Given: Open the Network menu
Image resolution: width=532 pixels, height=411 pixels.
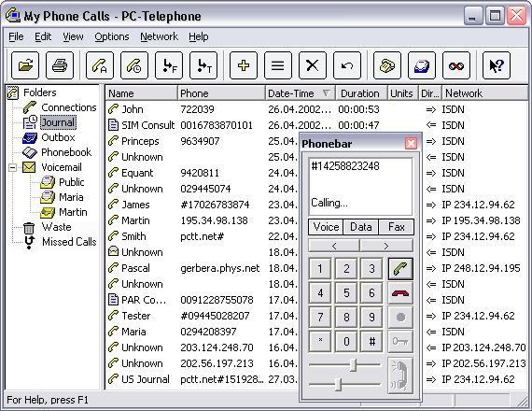Looking at the screenshot, I should click(159, 36).
